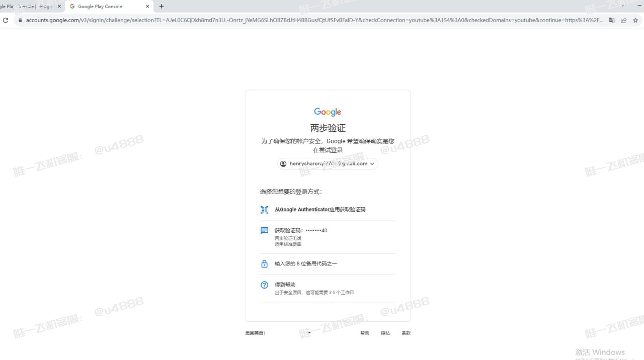The width and height of the screenshot is (644, 360).
Task: Click the Google Play Console tab favicon
Action: tap(72, 7)
